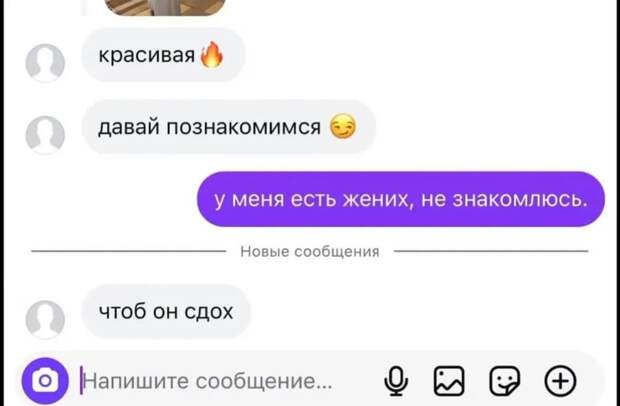
Task: Select the 'чтоб он сдох' message bubble
Action: coord(166,312)
